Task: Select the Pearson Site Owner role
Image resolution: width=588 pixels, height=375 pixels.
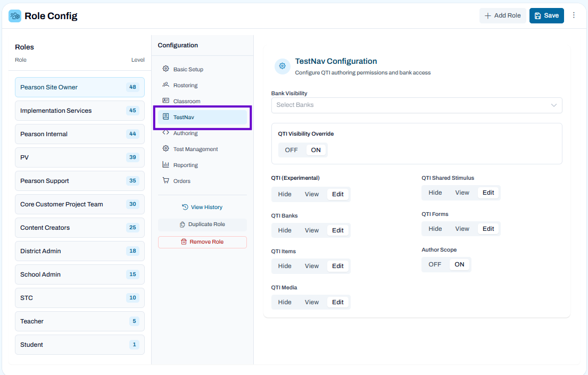Action: [x=79, y=87]
